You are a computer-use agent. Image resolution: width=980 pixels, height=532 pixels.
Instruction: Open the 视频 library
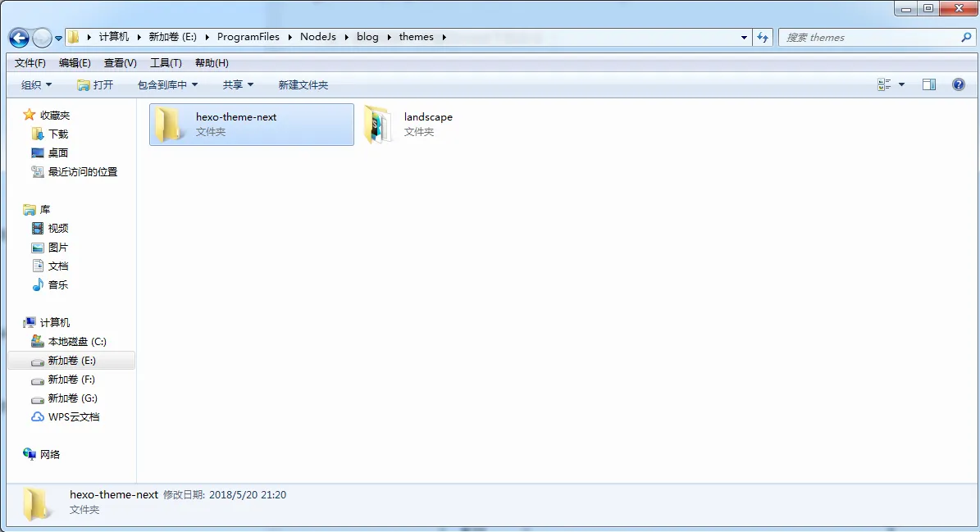[x=58, y=229]
